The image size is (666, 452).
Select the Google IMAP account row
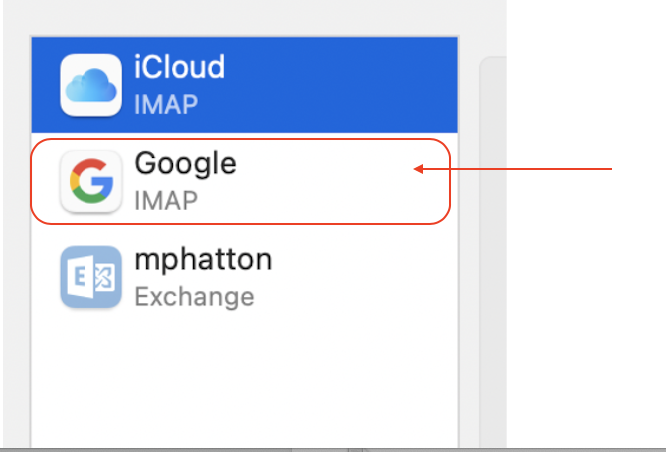[245, 181]
